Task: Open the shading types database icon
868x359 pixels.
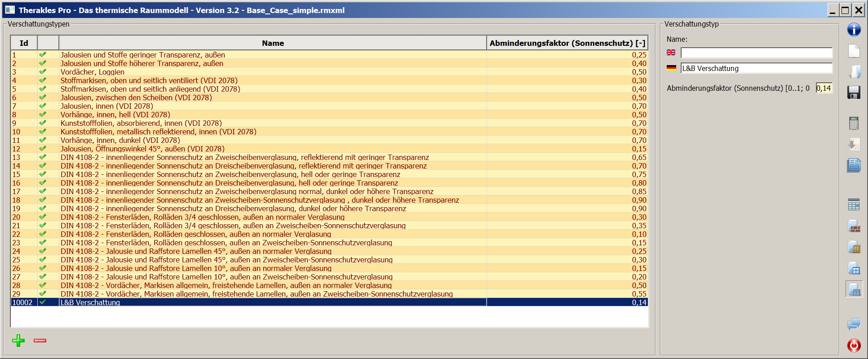Action: tap(854, 289)
